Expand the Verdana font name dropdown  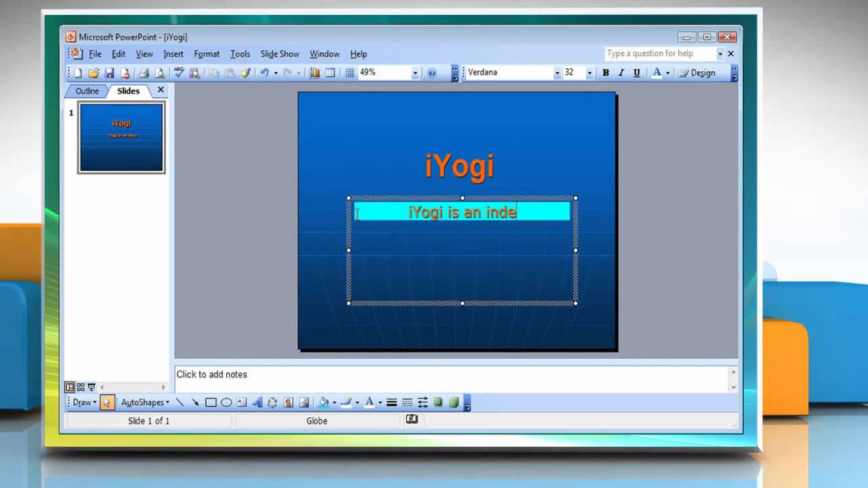pos(557,73)
